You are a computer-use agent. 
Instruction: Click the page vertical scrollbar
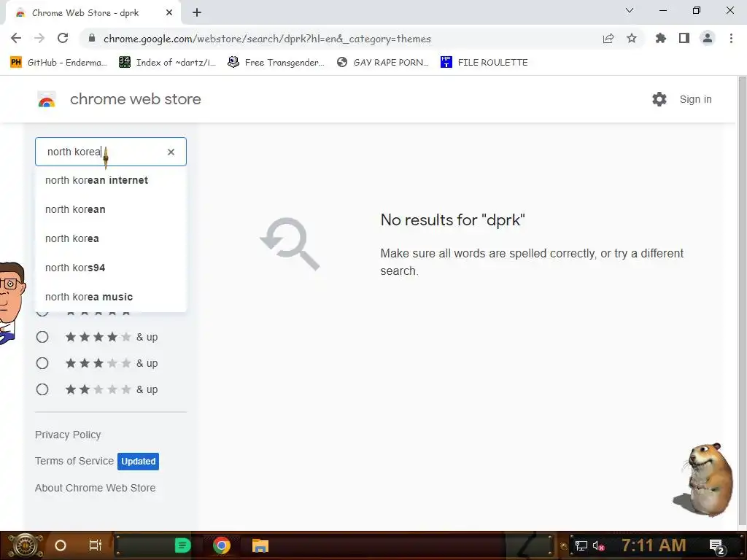coord(742,302)
